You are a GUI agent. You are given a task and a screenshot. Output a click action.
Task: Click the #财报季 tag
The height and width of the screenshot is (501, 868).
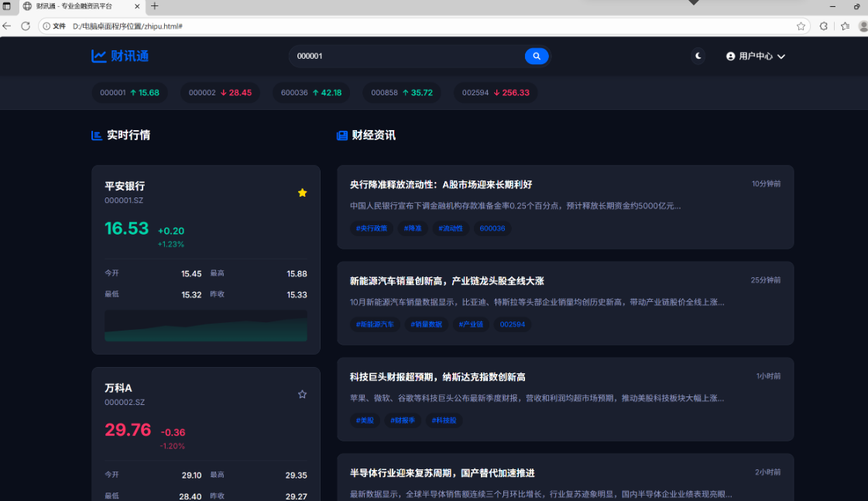pyautogui.click(x=403, y=420)
